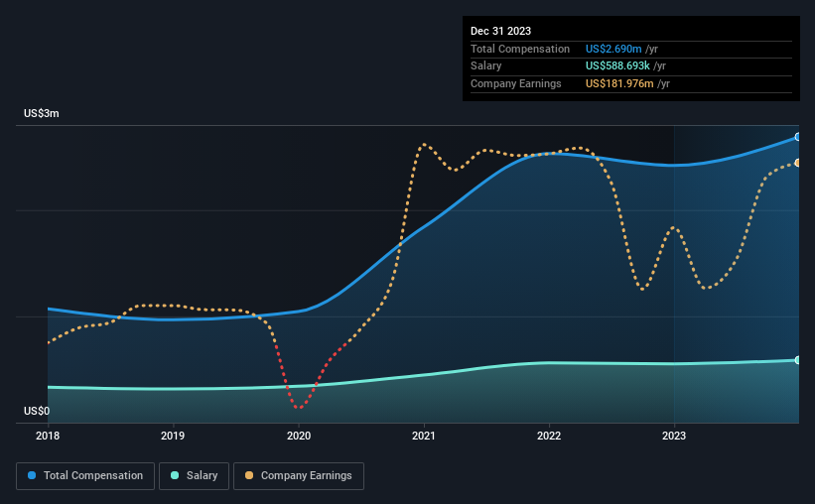Click the tooltip's Total Compensation row label
The width and height of the screenshot is (815, 504).
[520, 49]
